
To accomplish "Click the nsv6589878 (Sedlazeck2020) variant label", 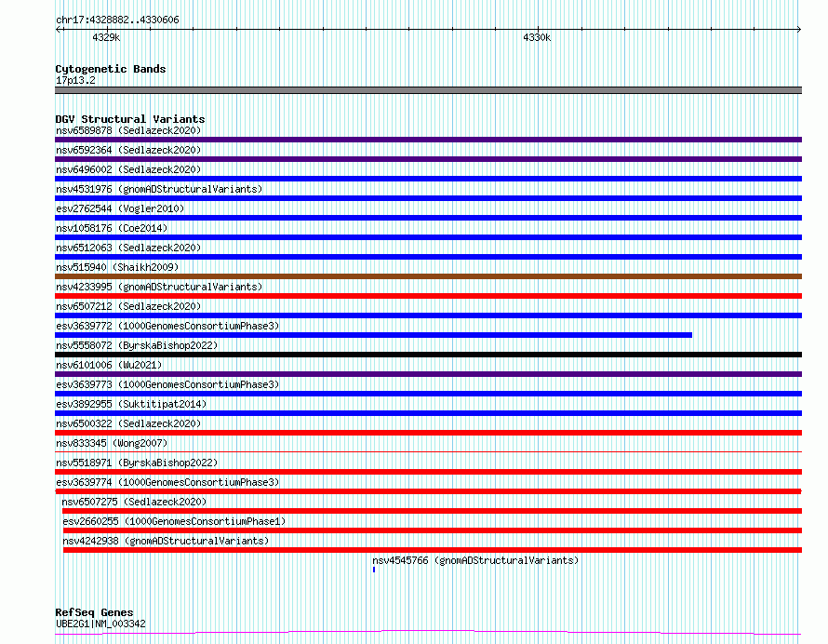I will (128, 130).
